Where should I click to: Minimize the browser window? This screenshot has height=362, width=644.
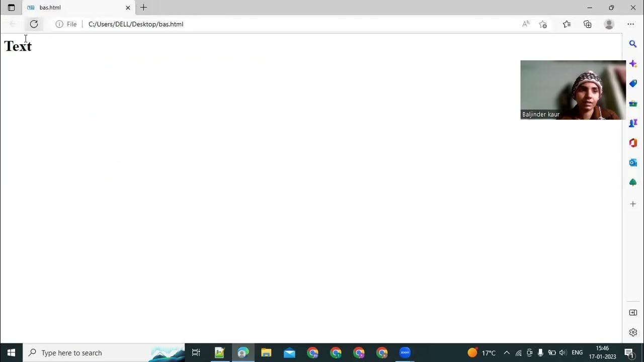coord(590,8)
